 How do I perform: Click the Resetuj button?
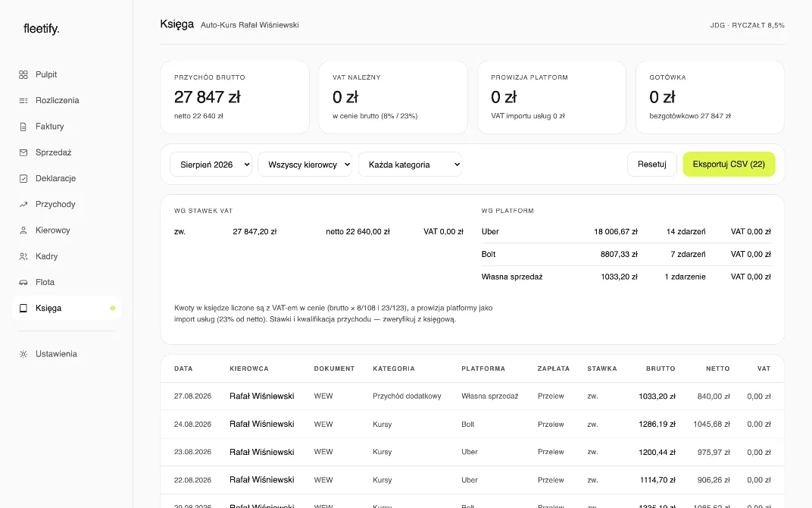pos(652,165)
